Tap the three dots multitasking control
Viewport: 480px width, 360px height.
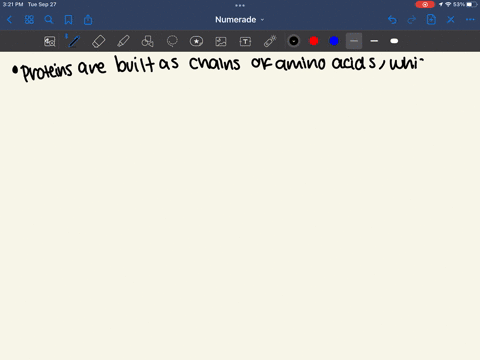coord(240,5)
